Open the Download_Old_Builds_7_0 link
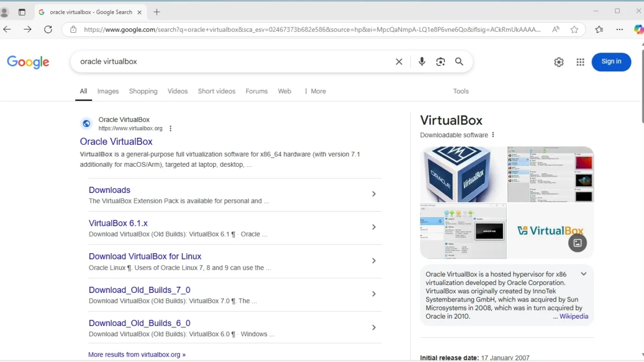Image resolution: width=644 pixels, height=362 pixels. click(x=140, y=290)
